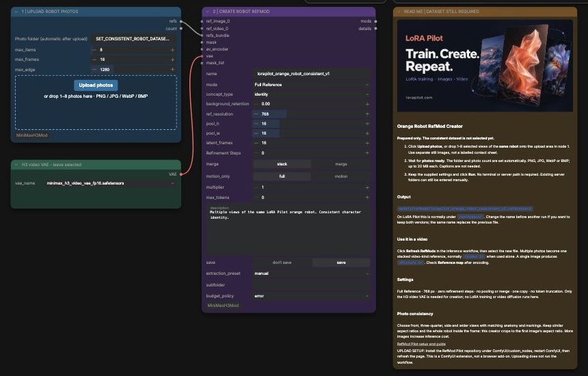Click the pool_w value field
This screenshot has height=376, width=588.
click(x=312, y=133)
